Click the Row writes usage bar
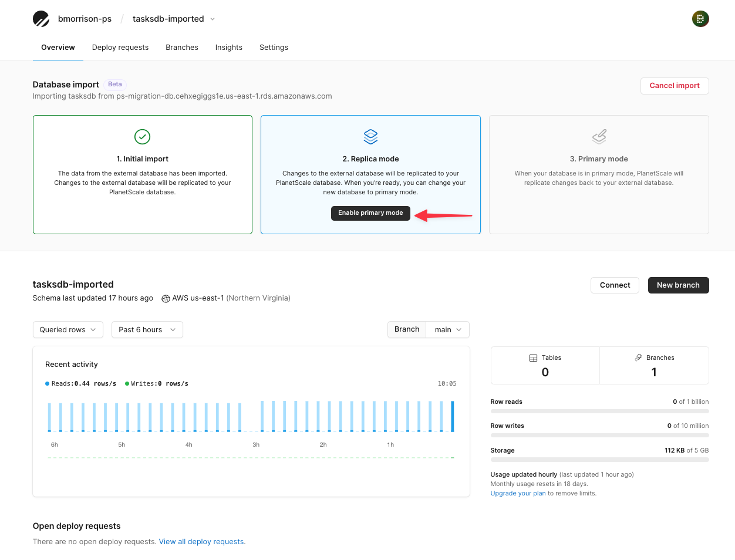 point(599,436)
